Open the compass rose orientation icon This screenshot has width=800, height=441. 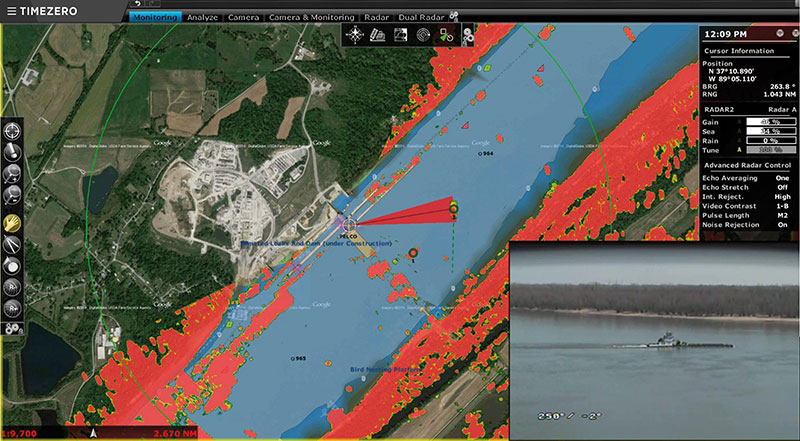pos(355,35)
